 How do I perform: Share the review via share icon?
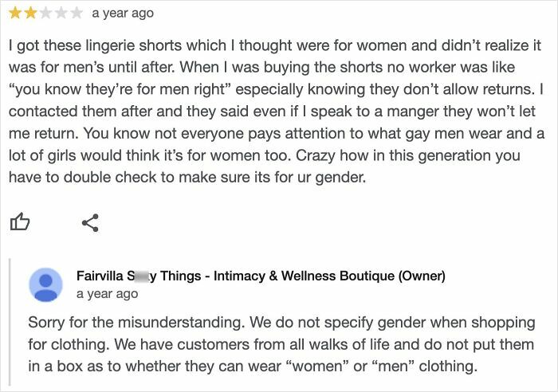click(x=90, y=222)
